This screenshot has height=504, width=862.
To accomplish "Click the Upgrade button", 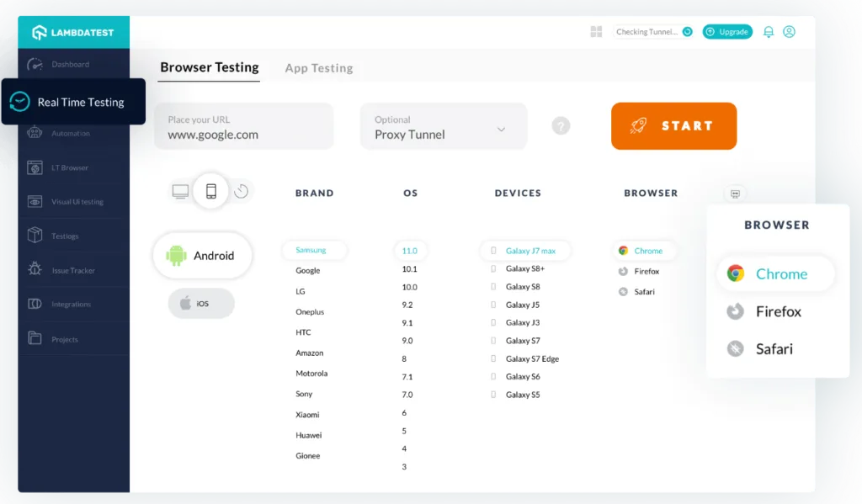I will pyautogui.click(x=727, y=32).
